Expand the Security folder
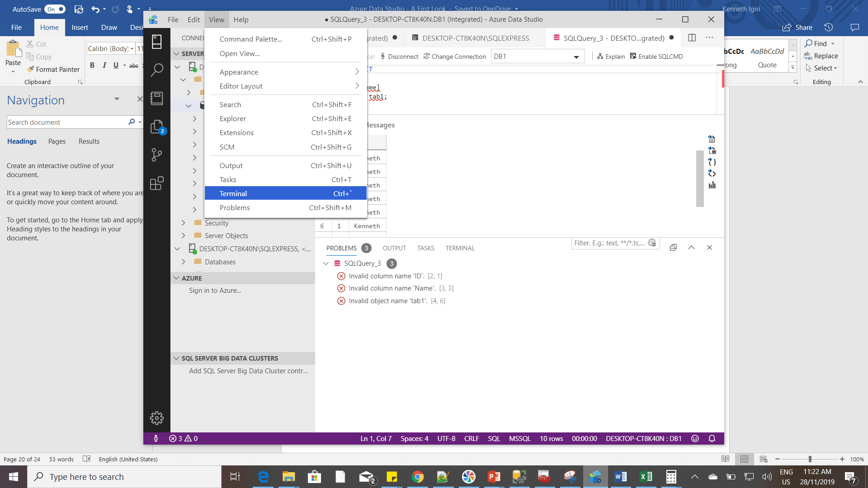This screenshot has height=488, width=868. tap(183, 223)
